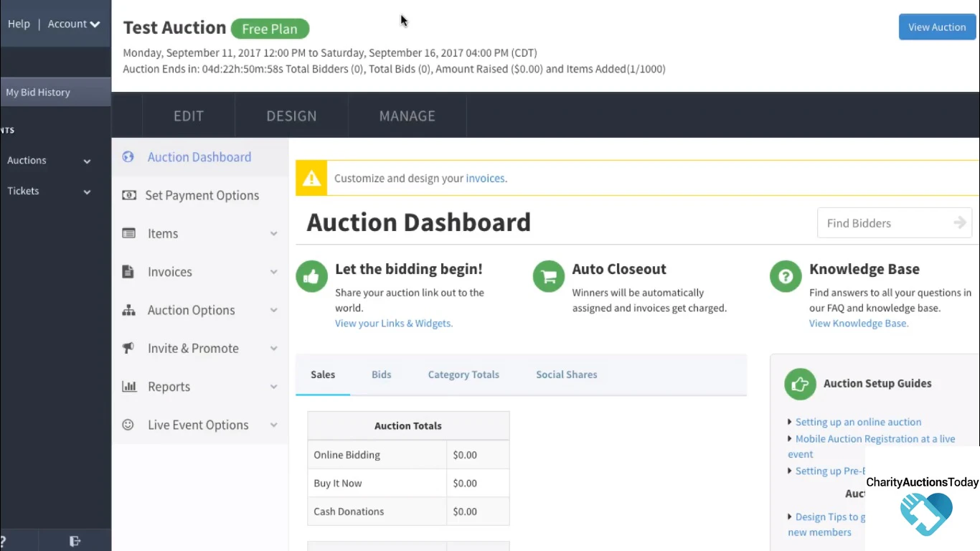Expand the Auction Options chevron
The image size is (980, 551).
pos(273,310)
